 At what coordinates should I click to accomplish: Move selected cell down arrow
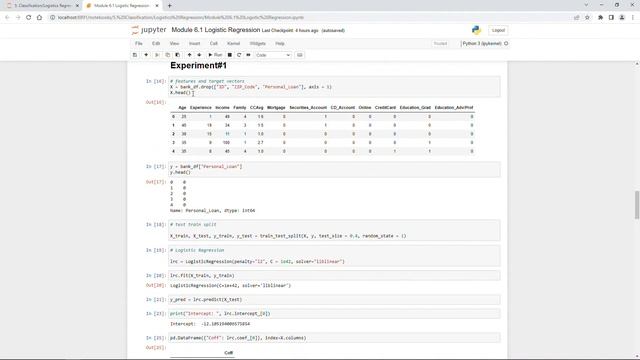point(199,55)
